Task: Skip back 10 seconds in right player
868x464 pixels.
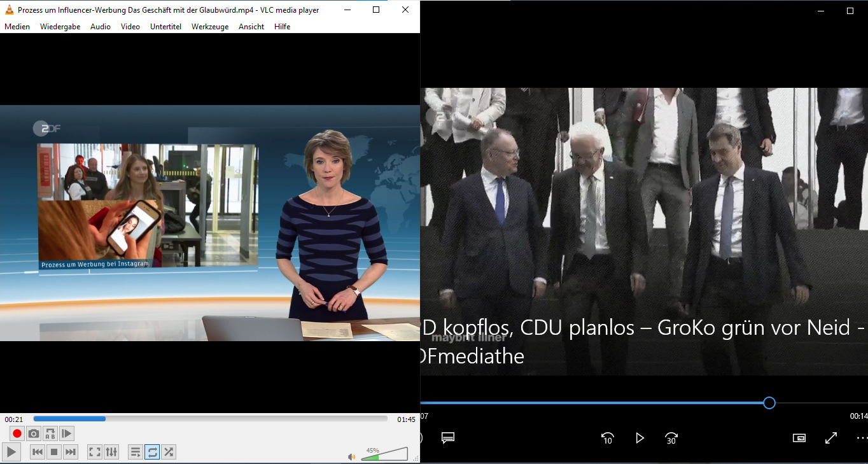Action: pyautogui.click(x=607, y=438)
